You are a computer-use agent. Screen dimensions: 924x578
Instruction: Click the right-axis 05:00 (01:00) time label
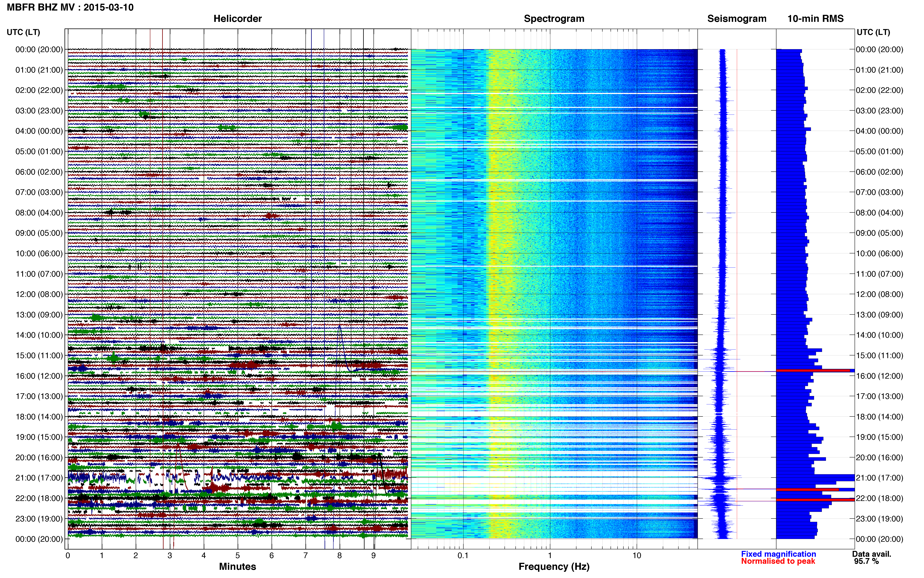tap(879, 151)
